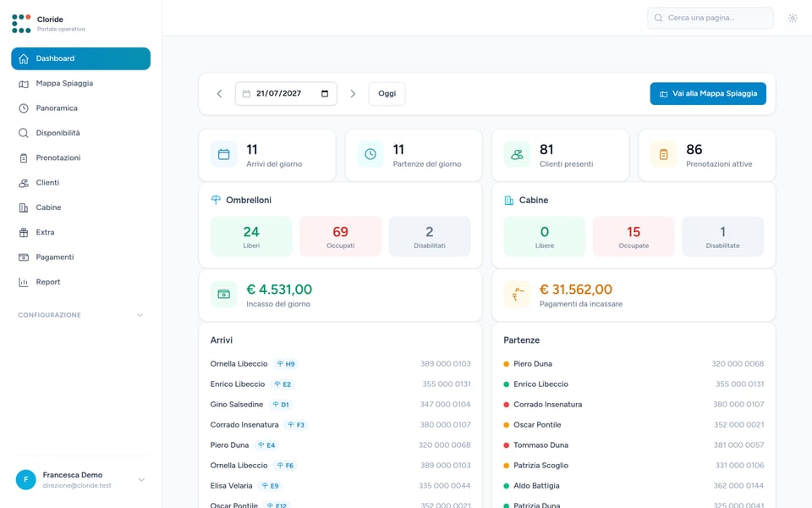This screenshot has width=812, height=508.
Task: Click the 15 Occupate cabin tile
Action: click(x=634, y=236)
